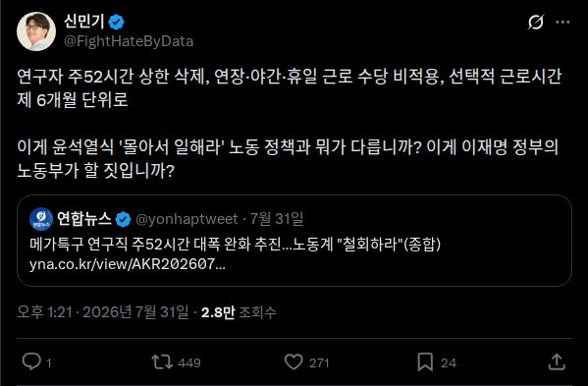The image size is (588, 386).
Task: Bookmark this post
Action: click(x=425, y=362)
